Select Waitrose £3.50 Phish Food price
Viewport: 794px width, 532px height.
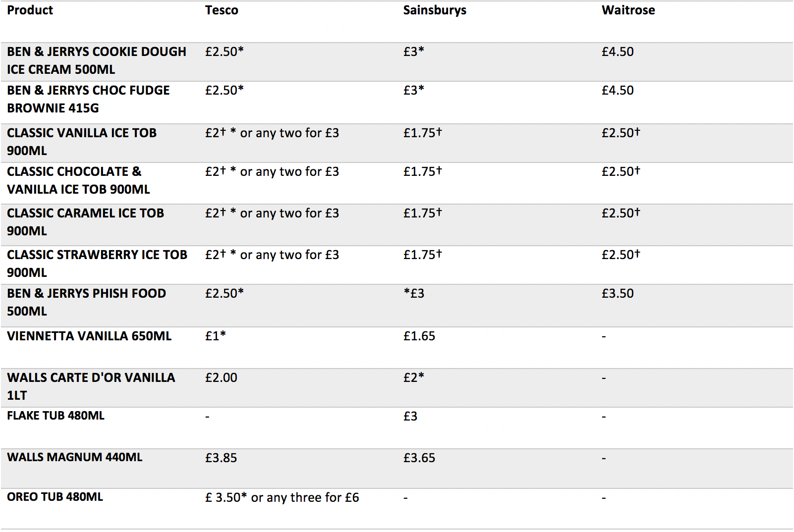pos(618,293)
